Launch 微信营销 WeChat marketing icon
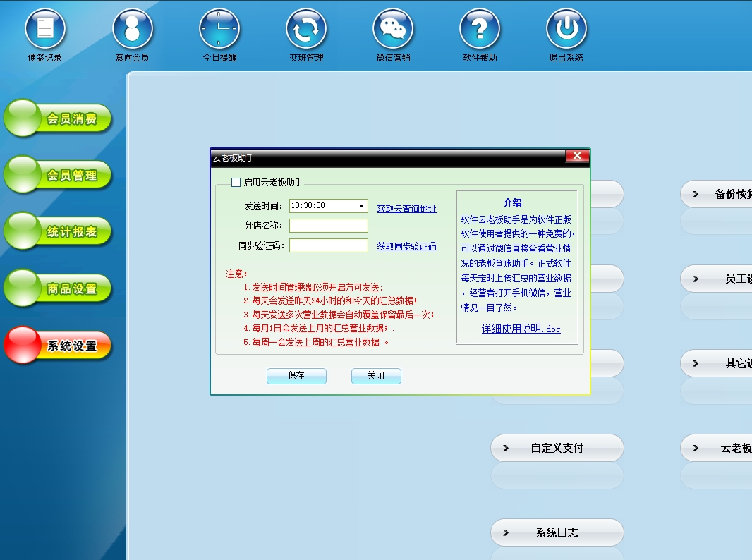The width and height of the screenshot is (752, 560). point(393,30)
